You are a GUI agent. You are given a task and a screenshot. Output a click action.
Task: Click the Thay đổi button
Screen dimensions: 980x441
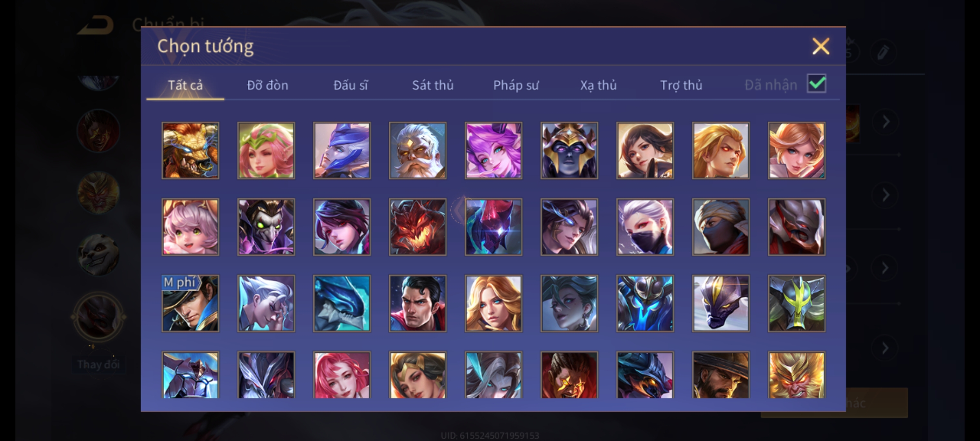click(x=98, y=364)
